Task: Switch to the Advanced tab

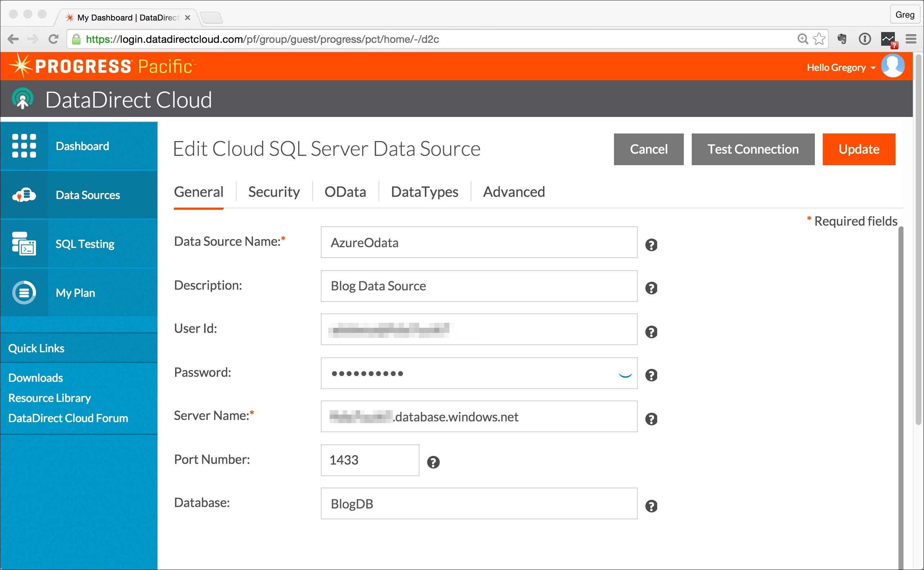Action: pyautogui.click(x=514, y=192)
